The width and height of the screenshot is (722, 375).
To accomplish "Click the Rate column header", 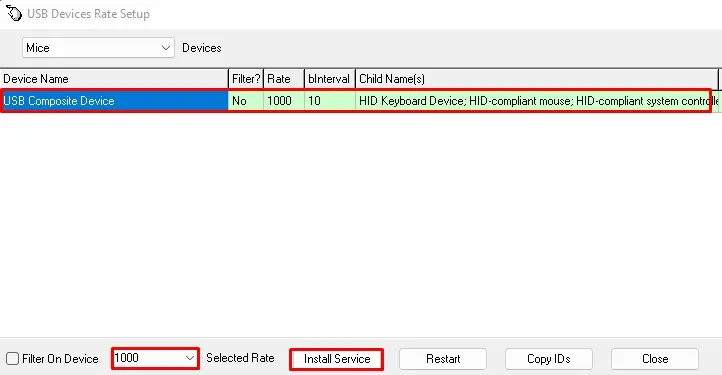I will (x=284, y=79).
